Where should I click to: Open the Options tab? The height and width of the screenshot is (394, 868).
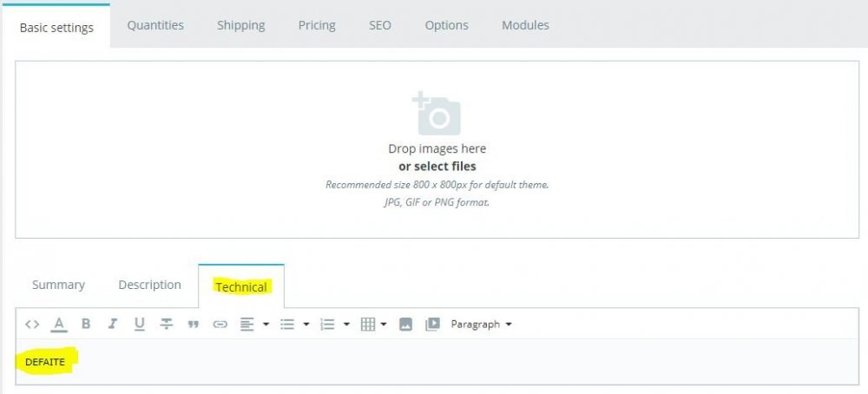447,25
